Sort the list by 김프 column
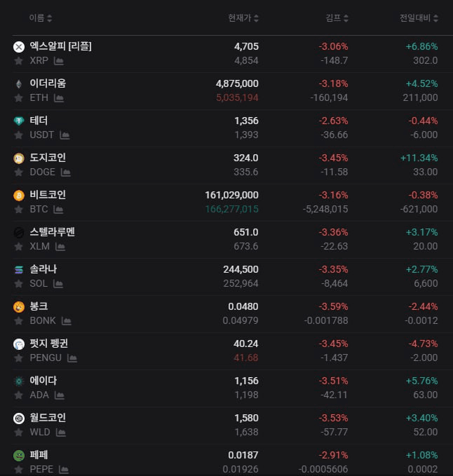This screenshot has width=453, height=476. pos(337,18)
